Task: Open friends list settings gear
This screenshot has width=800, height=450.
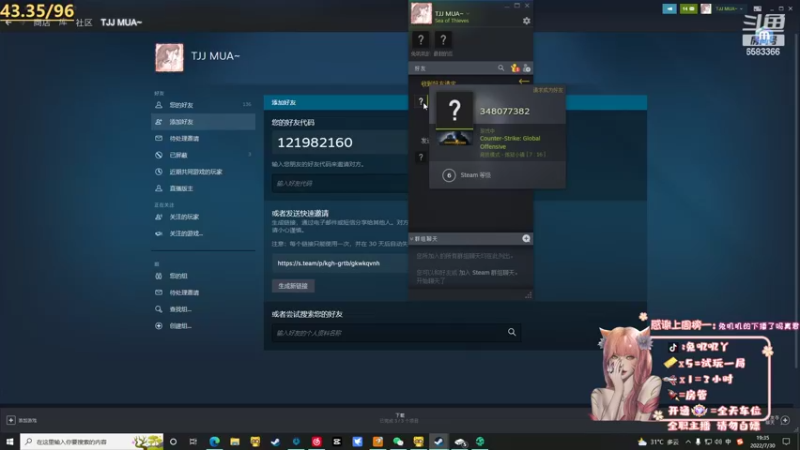Action: click(x=527, y=21)
